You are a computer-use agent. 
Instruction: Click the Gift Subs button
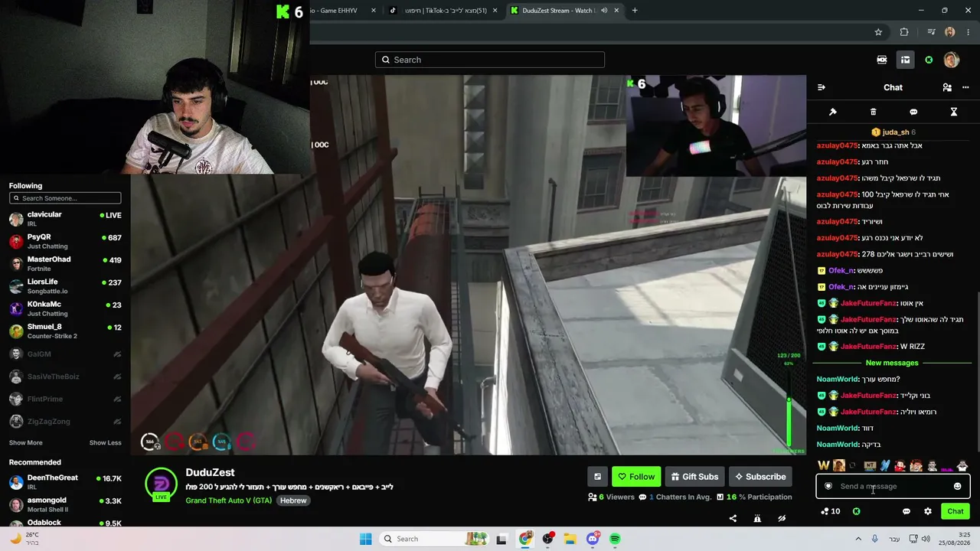click(x=695, y=477)
